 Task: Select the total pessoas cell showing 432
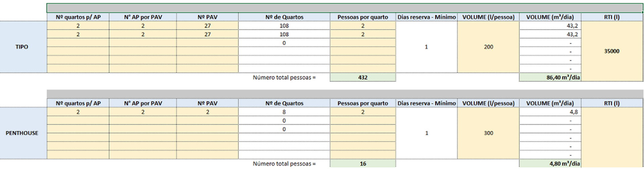click(363, 77)
